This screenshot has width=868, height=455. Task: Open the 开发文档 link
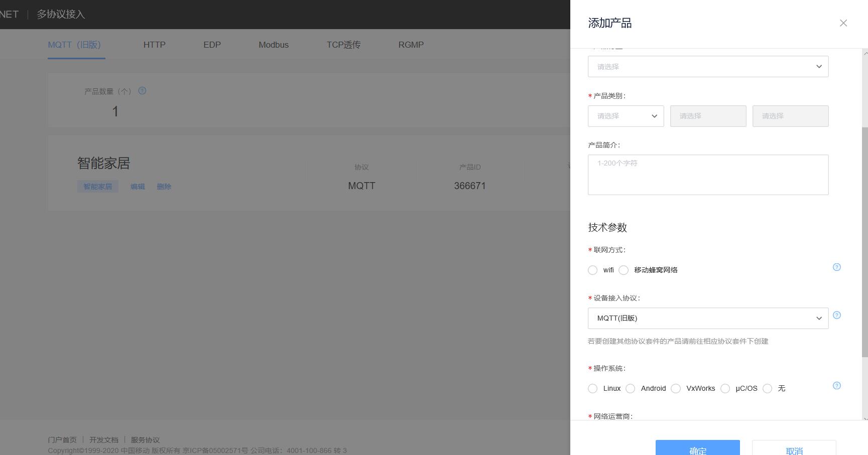click(104, 439)
